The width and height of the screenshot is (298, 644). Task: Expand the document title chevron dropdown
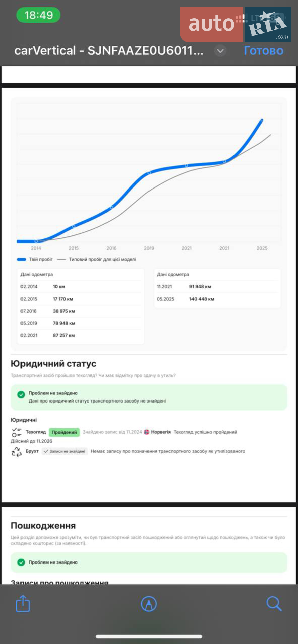pyautogui.click(x=220, y=51)
